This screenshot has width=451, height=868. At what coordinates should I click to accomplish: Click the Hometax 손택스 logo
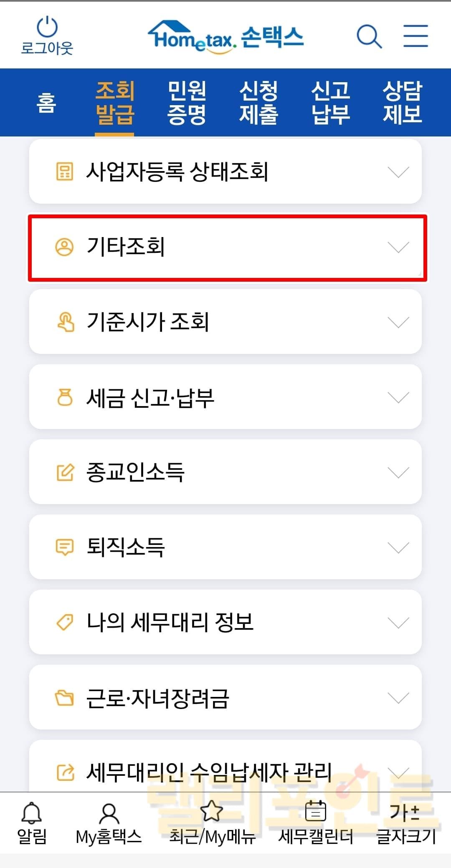[x=225, y=38]
